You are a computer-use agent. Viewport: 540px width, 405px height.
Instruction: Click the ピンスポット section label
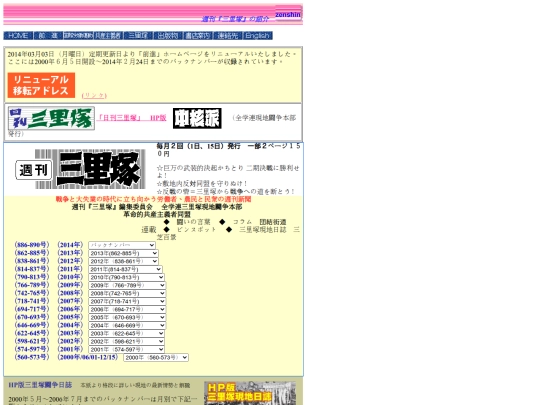click(196, 230)
